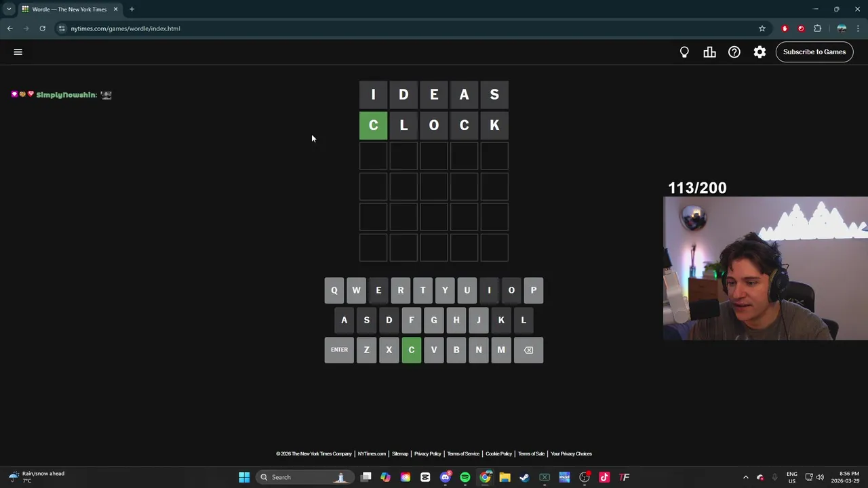
Task: Open the Terms of Service footer link
Action: tap(463, 453)
